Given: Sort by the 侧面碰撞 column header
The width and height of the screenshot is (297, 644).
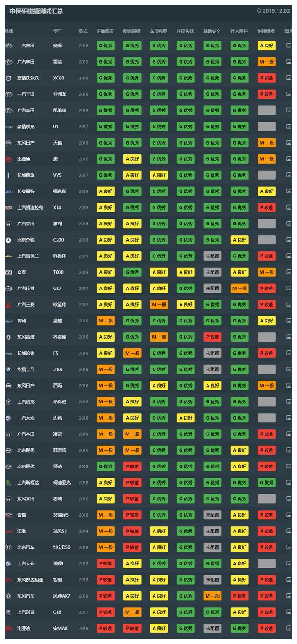Looking at the screenshot, I should click(x=132, y=31).
